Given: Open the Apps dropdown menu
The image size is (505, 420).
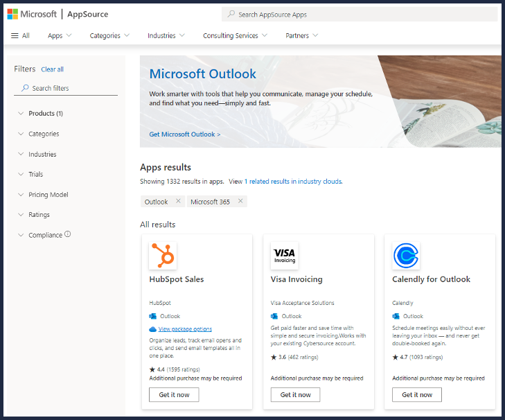Looking at the screenshot, I should point(60,35).
